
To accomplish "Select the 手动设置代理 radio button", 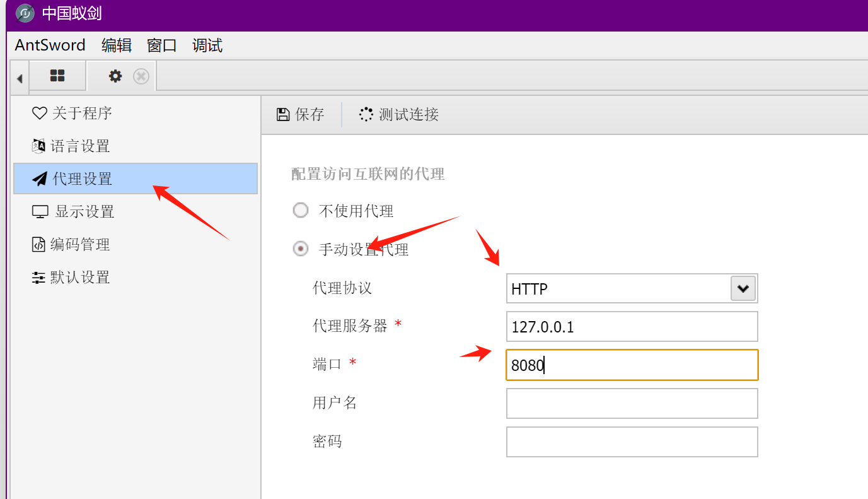I will click(301, 249).
